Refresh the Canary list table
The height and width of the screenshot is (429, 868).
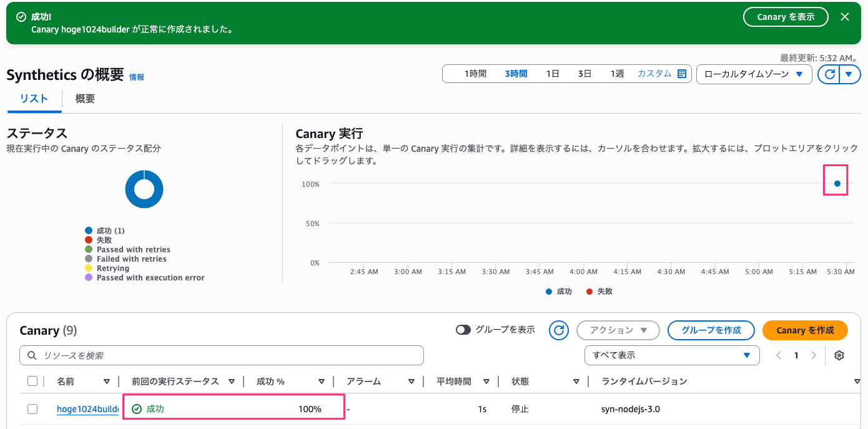click(x=559, y=330)
